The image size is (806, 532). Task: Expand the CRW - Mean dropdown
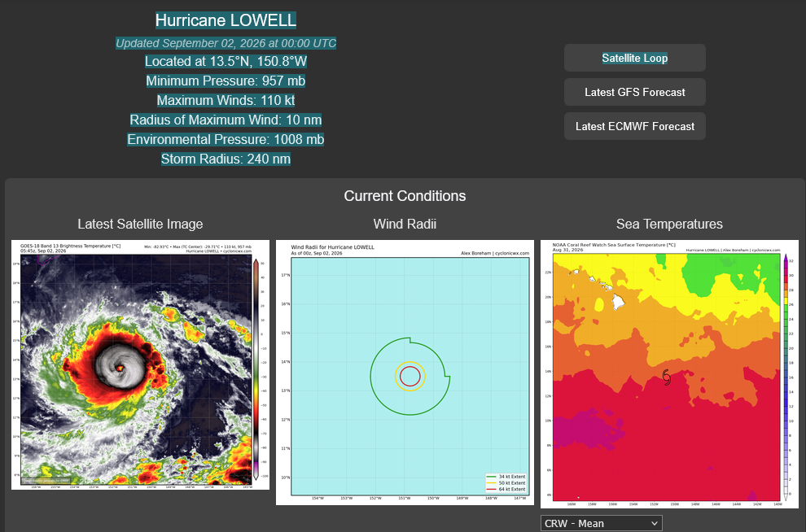coord(601,523)
